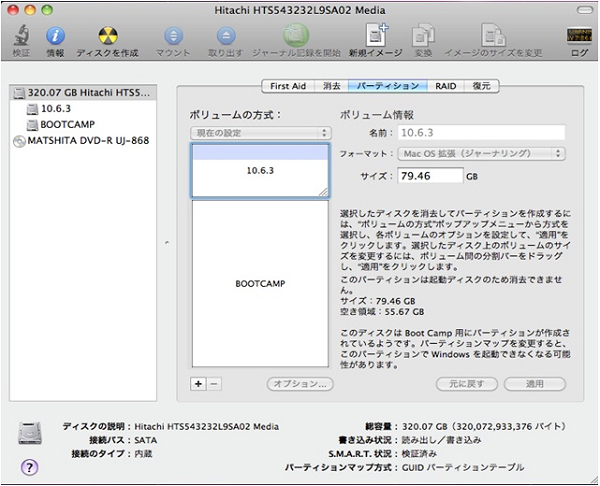Click the オプション... (Options) button
Image resolution: width=600 pixels, height=486 pixels.
(x=300, y=384)
